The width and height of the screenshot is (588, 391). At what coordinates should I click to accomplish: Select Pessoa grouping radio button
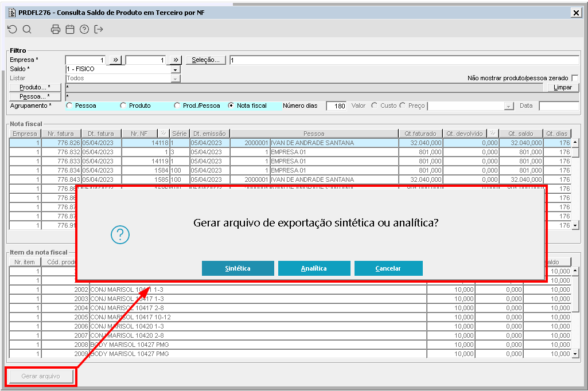click(x=69, y=105)
